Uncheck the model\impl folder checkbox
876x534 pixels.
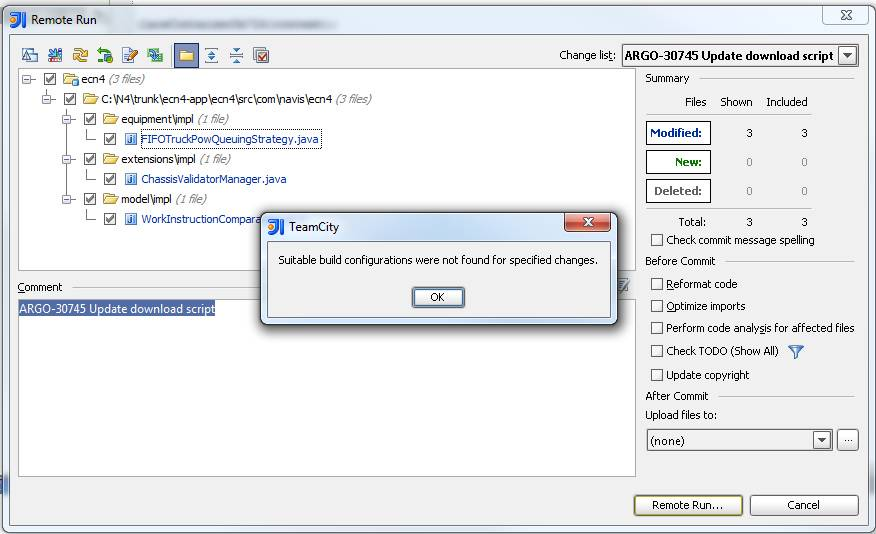(x=90, y=199)
